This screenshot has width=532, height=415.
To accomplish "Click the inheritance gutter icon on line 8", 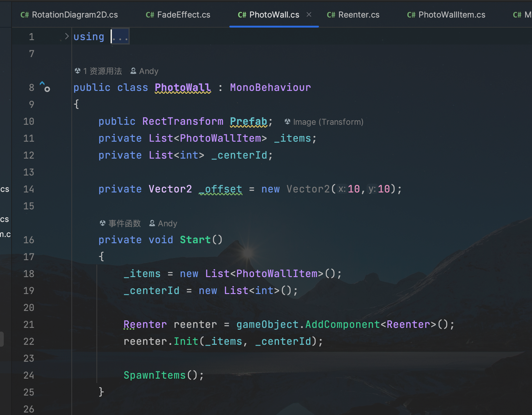I will click(x=45, y=87).
